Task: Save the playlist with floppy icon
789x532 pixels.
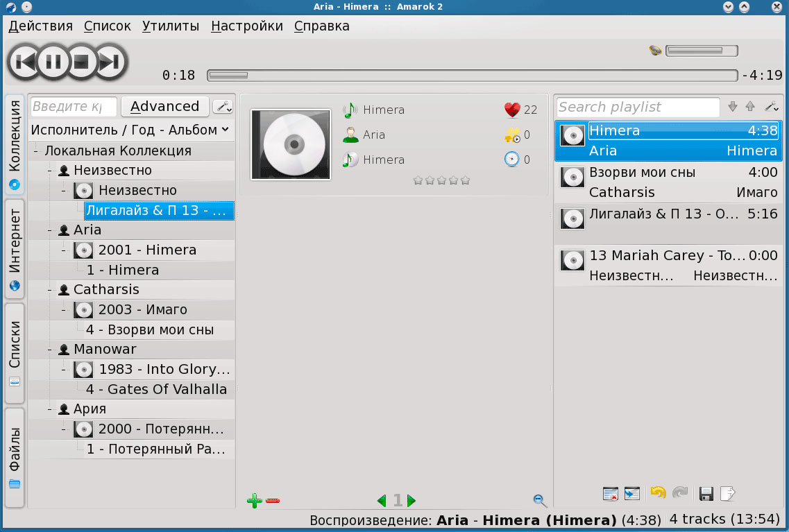Action: click(706, 494)
